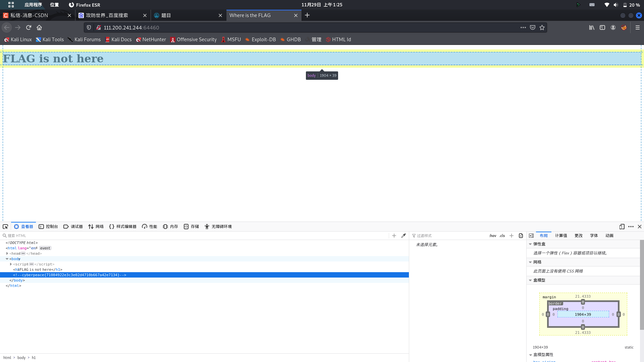The width and height of the screenshot is (644, 362).
Task: Click the eyedropper color picker icon
Action: click(404, 236)
